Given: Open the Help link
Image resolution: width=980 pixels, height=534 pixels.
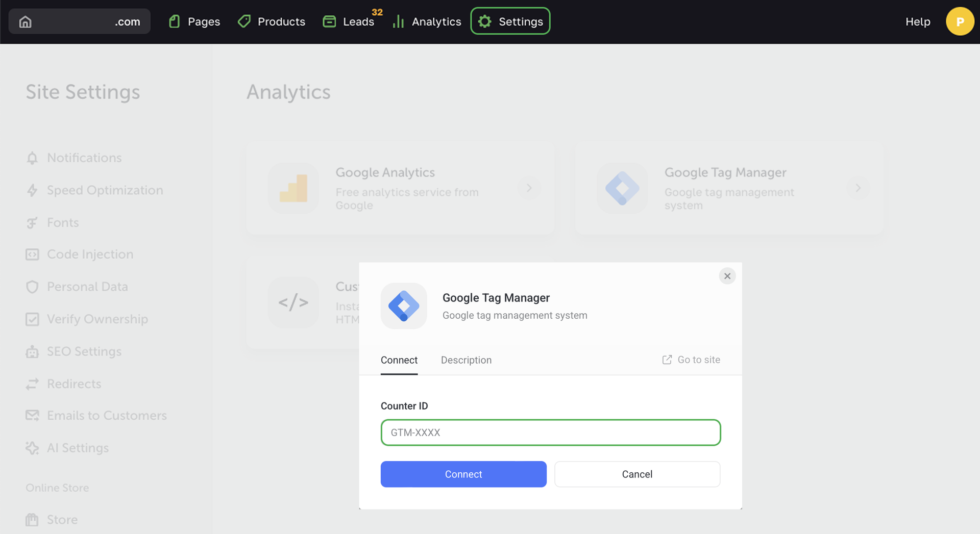Looking at the screenshot, I should click(918, 21).
